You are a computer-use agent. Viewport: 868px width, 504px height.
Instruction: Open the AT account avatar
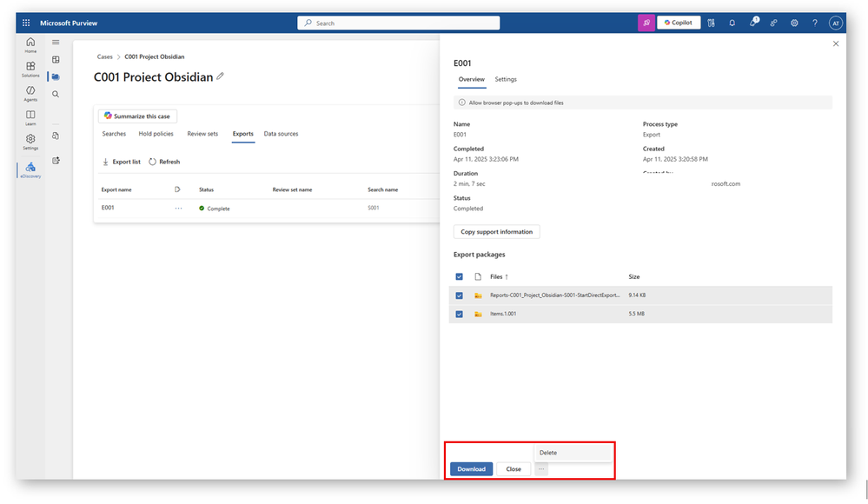tap(835, 23)
